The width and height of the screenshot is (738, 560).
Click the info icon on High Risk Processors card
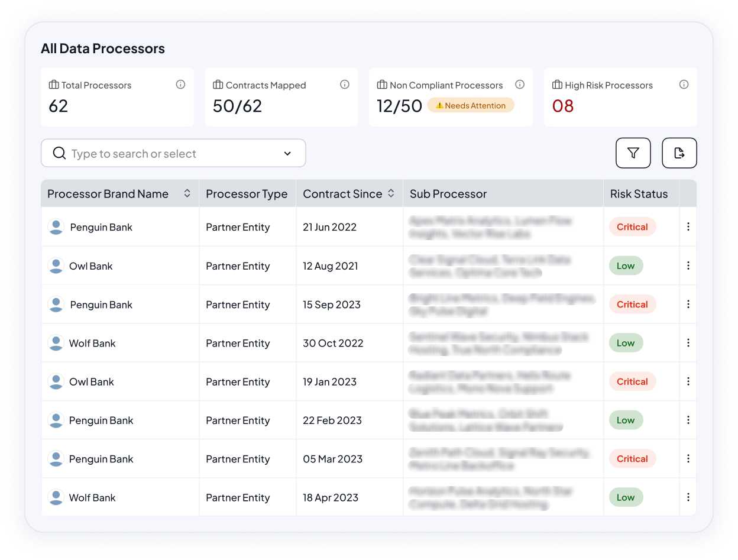click(684, 85)
